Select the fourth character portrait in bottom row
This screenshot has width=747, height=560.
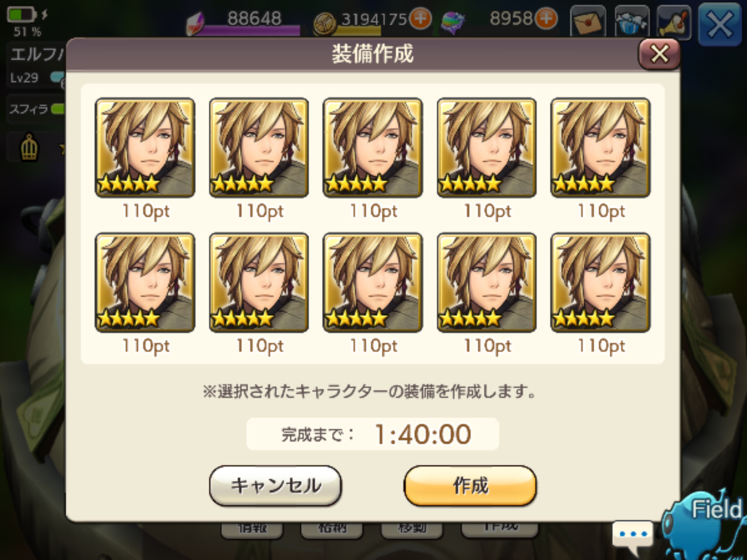[487, 282]
